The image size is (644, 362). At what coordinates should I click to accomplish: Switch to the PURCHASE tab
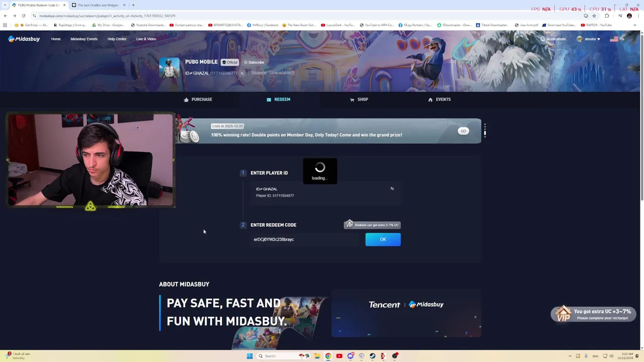point(198,100)
